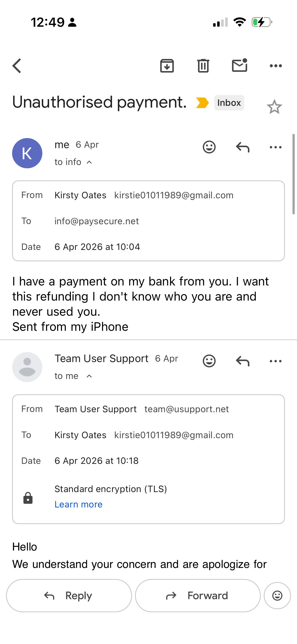
Task: Collapse details under 'to me'
Action: (89, 376)
